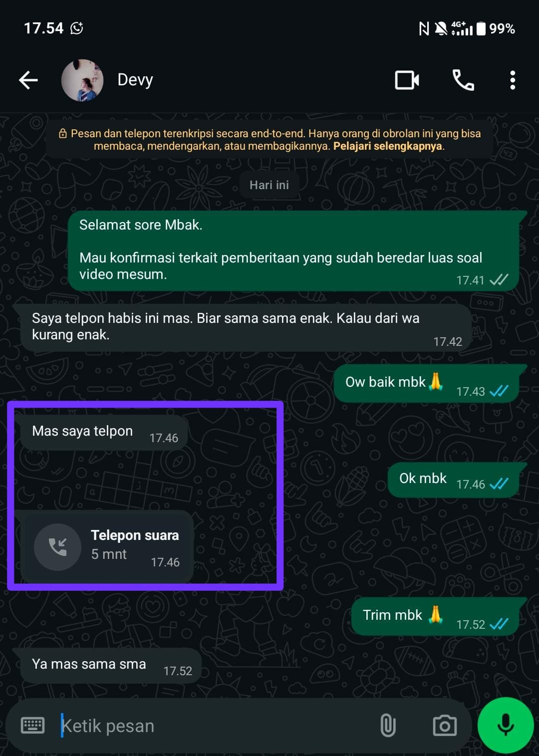This screenshot has width=539, height=756.
Task: Start a video call with Devy
Action: click(x=407, y=80)
